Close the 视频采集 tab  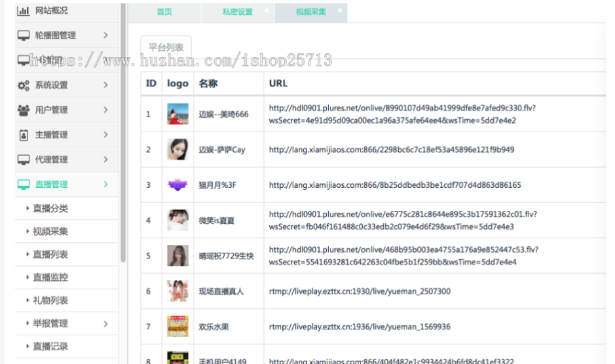340,10
